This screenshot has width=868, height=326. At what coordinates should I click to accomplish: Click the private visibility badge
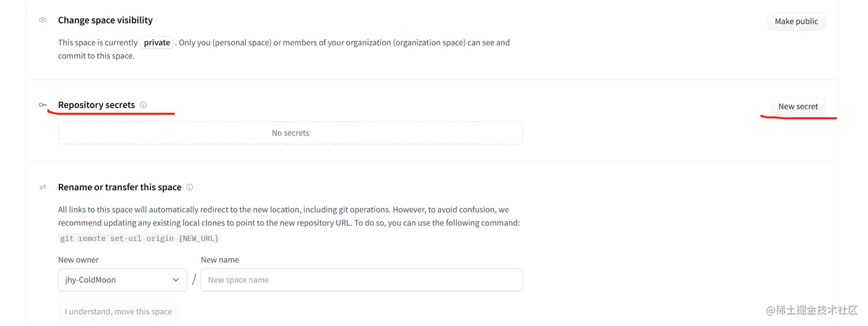point(157,43)
